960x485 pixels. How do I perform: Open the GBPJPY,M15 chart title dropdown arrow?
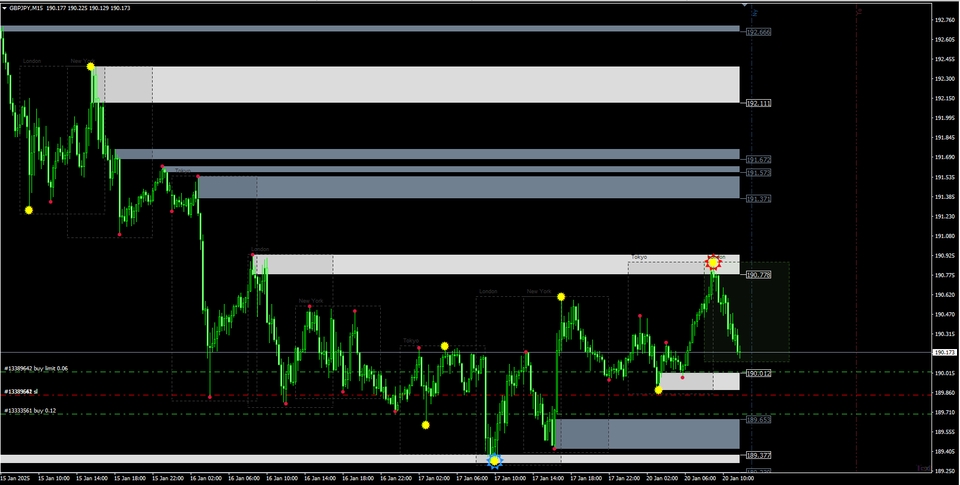(5, 8)
